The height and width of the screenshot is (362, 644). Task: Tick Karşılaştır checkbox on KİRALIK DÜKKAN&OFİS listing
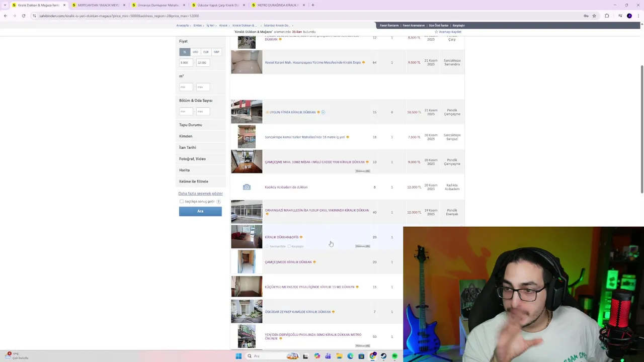[290, 246]
